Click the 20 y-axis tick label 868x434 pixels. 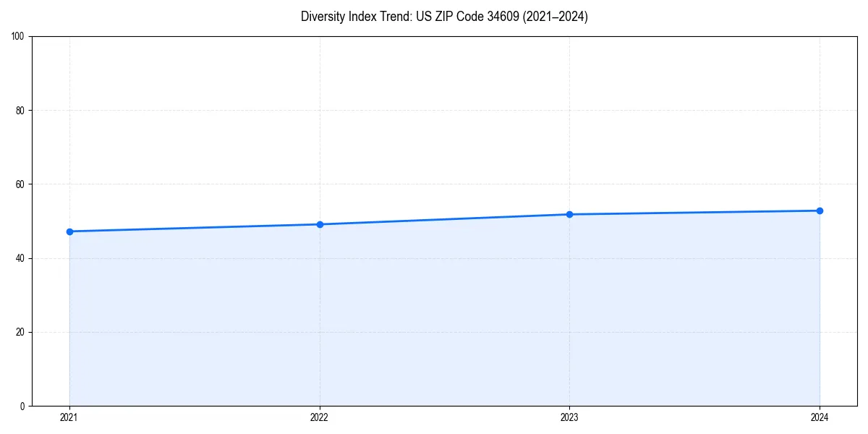(x=20, y=331)
